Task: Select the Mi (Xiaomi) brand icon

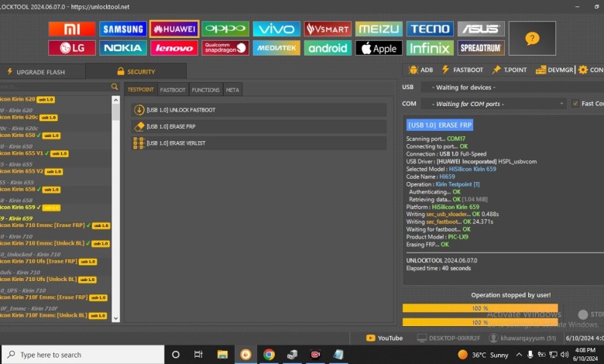Action: (72, 29)
